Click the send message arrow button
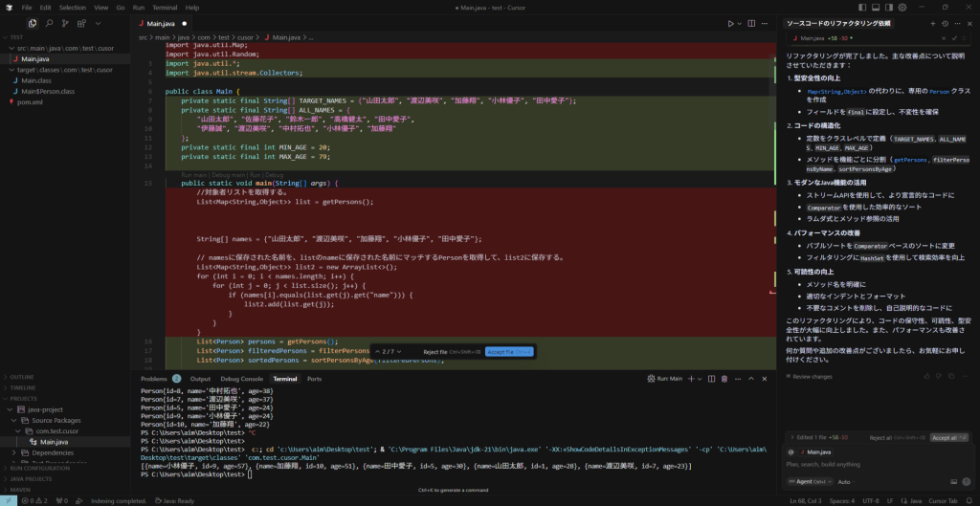 click(x=965, y=482)
